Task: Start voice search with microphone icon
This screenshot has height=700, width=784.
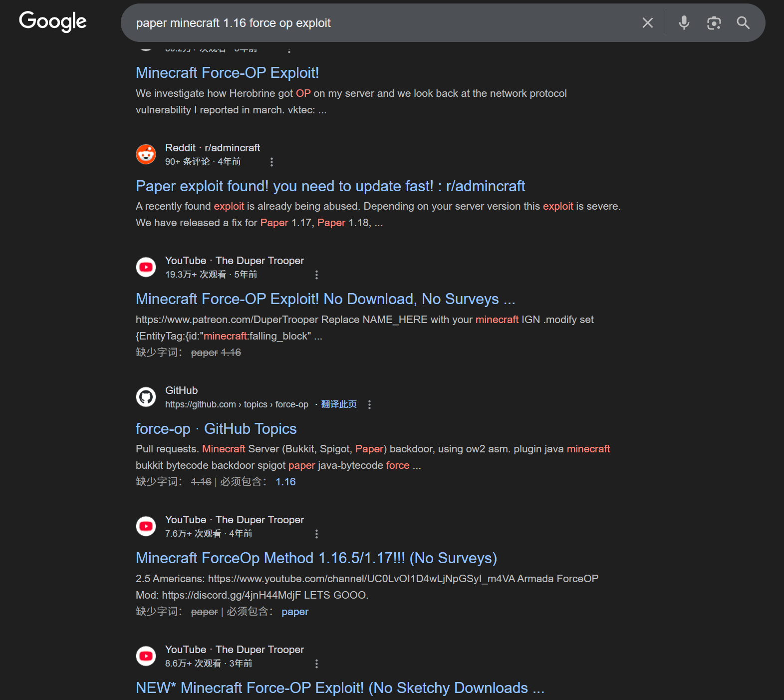Action: [684, 23]
